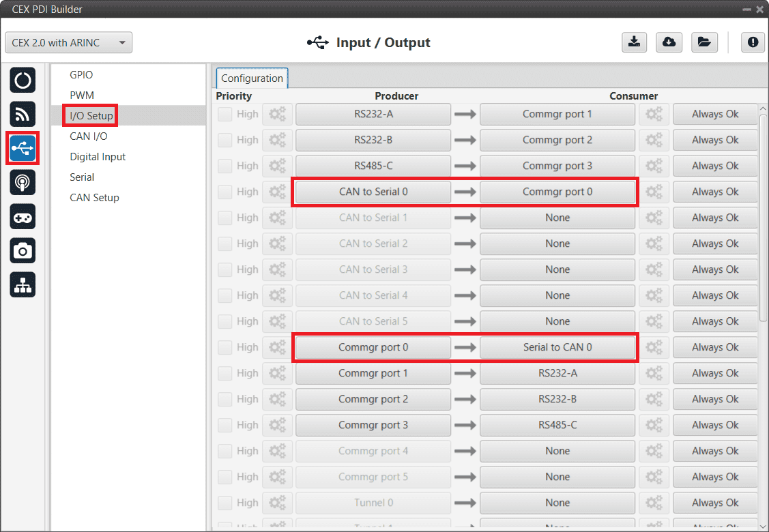Toggle High priority for Commgr port 0 producer
Image resolution: width=769 pixels, height=532 pixels.
tap(224, 348)
